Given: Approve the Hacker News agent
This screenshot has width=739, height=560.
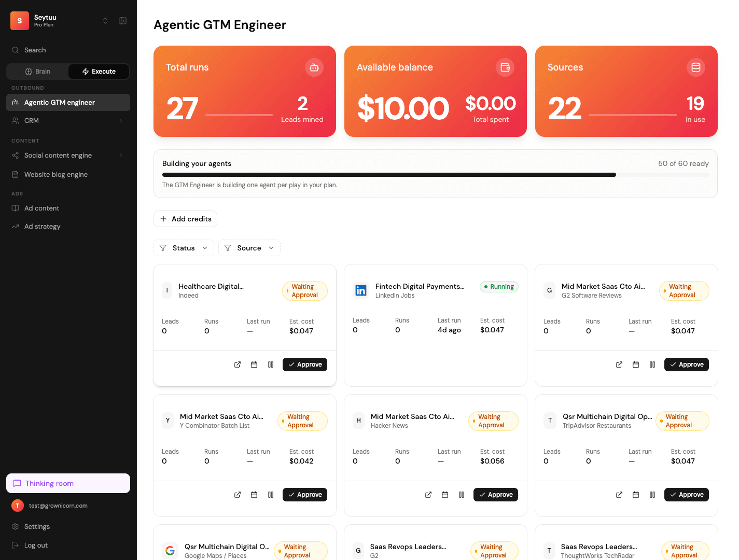Looking at the screenshot, I should tap(496, 495).
